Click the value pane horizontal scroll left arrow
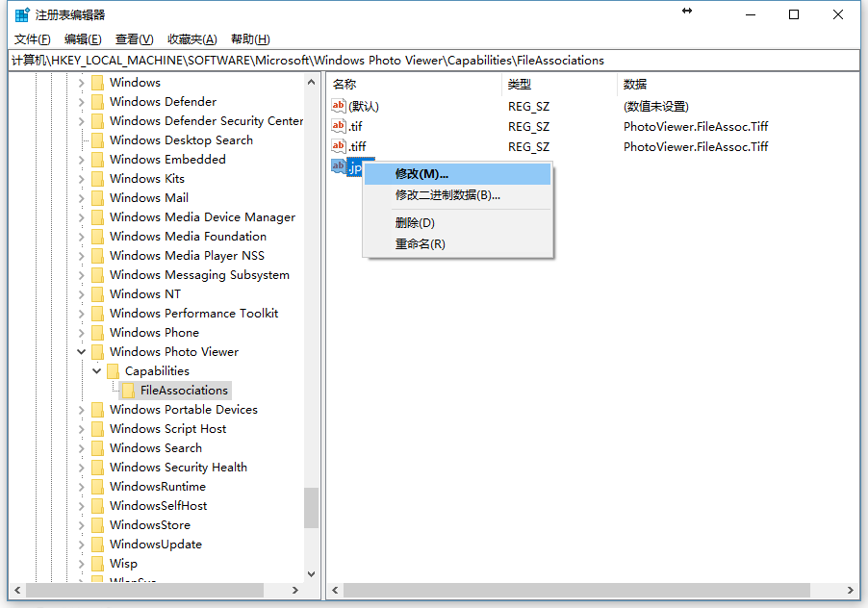868x608 pixels. click(335, 591)
